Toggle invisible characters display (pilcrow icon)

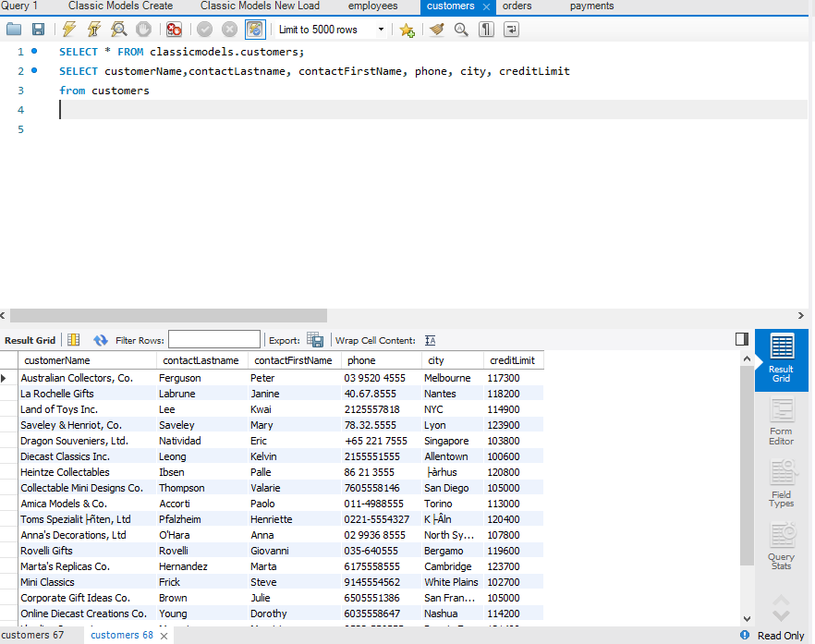point(486,30)
